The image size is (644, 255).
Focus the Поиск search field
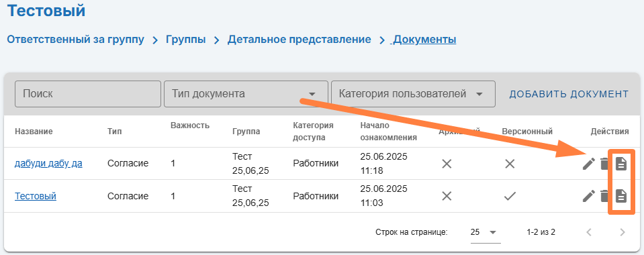[x=88, y=94]
